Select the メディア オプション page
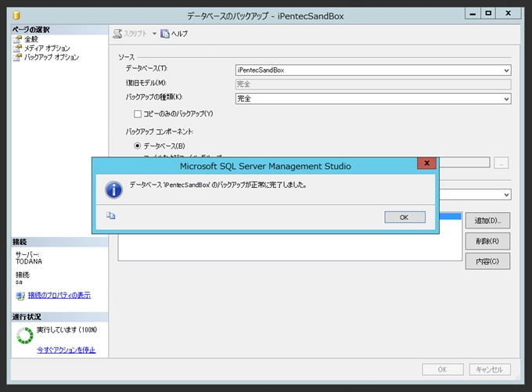The width and height of the screenshot is (532, 392). (x=47, y=49)
